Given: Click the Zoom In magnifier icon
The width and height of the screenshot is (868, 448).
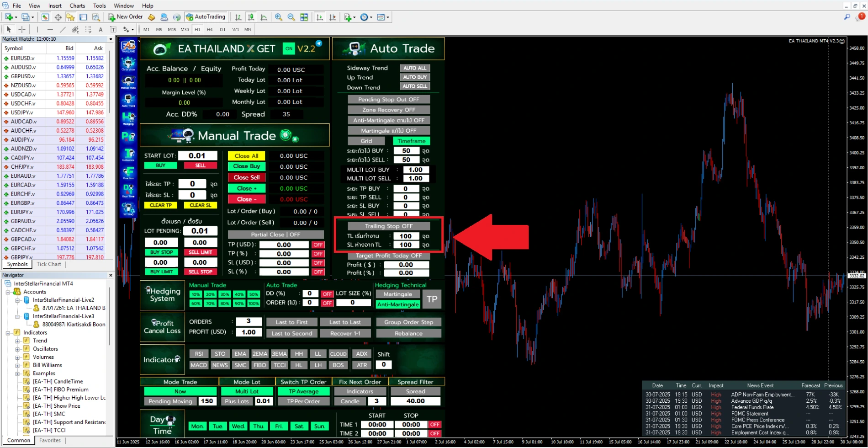Looking at the screenshot, I should coord(278,17).
